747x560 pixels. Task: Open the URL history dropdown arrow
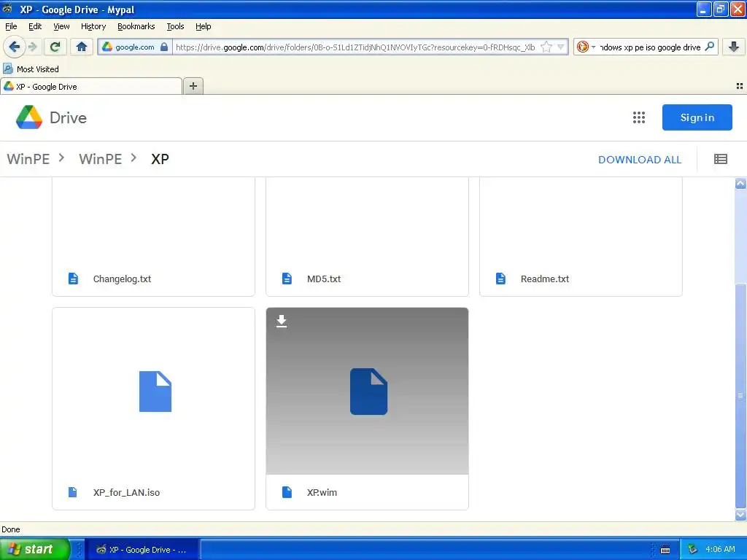pos(561,47)
